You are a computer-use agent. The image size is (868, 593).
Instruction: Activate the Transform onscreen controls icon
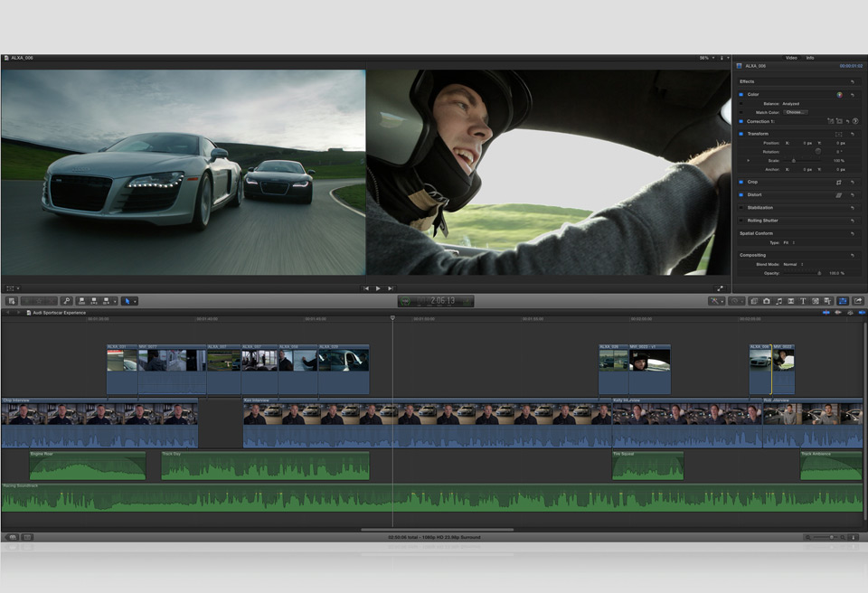click(x=839, y=134)
